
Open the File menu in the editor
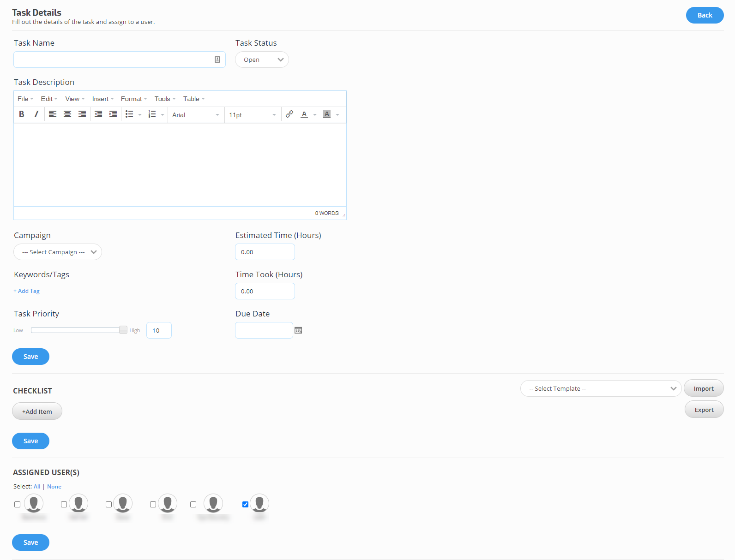click(x=25, y=99)
